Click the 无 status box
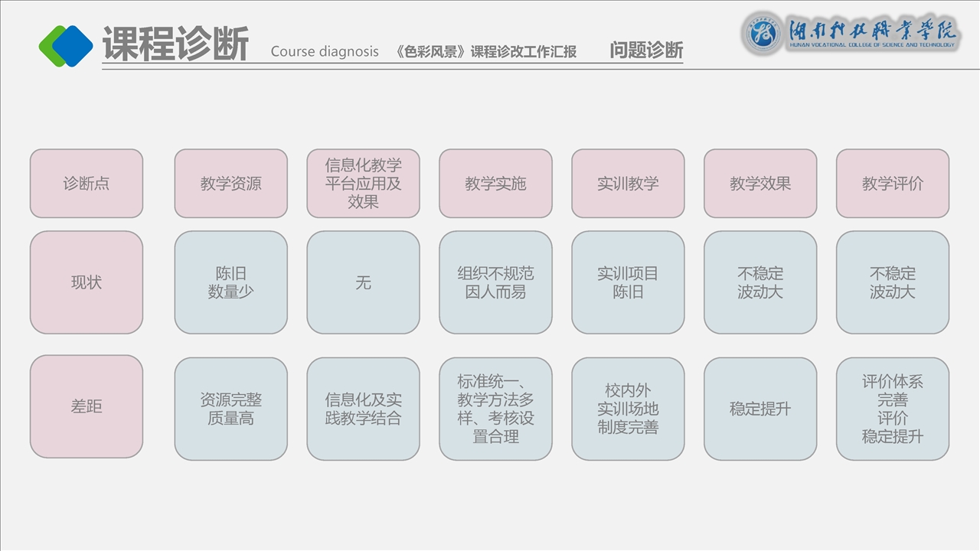Screen dimensions: 980x551 click(363, 282)
